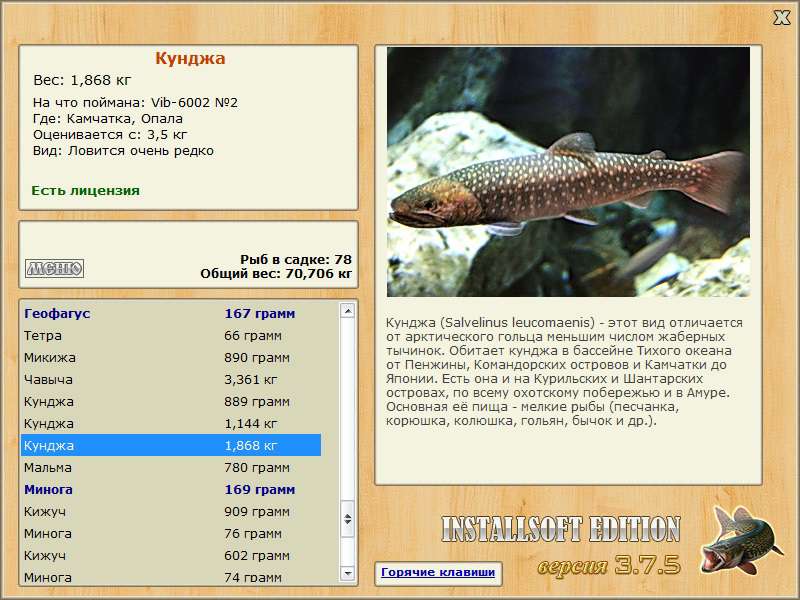800x600 pixels.
Task: Select Минога 76 грамм row
Action: pos(171,533)
